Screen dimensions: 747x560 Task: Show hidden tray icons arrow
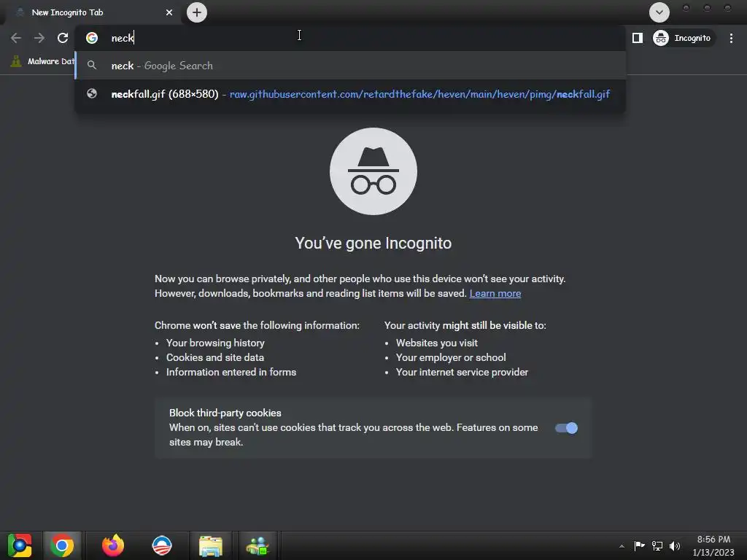(622, 546)
